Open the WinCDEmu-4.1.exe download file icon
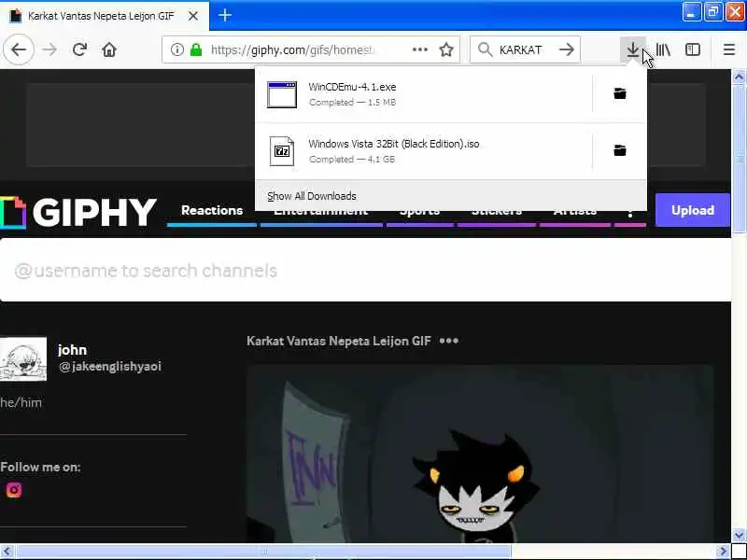 pos(282,94)
